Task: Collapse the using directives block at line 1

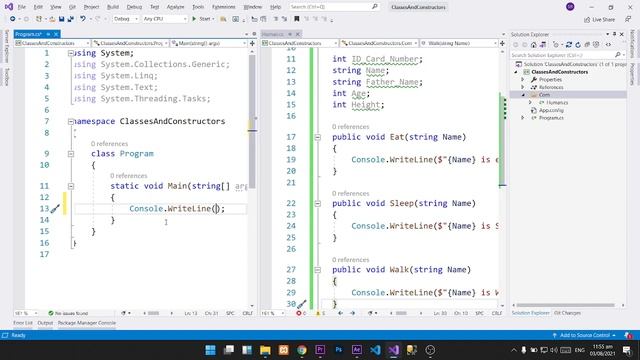Action: 71,53
